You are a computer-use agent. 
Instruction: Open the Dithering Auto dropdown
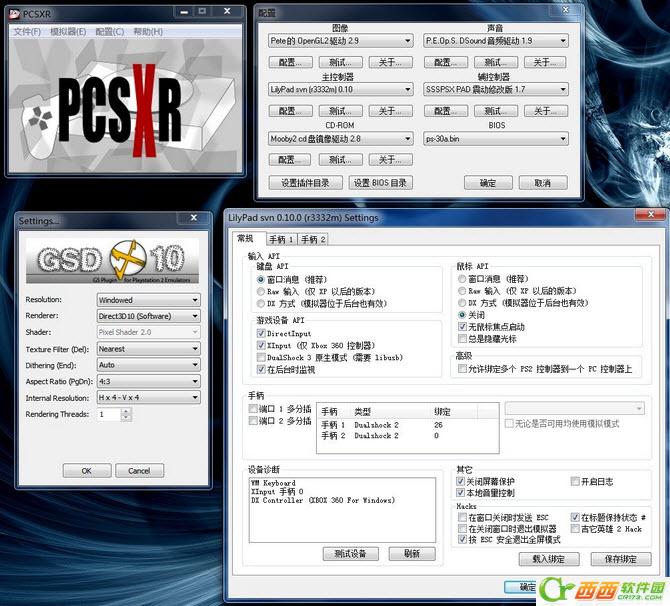pos(148,365)
